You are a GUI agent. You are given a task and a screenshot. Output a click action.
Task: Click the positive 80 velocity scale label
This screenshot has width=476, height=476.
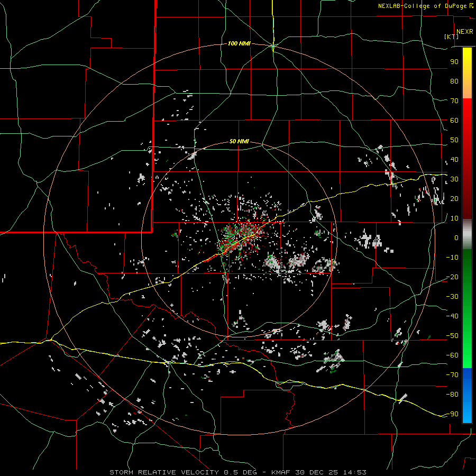[454, 81]
